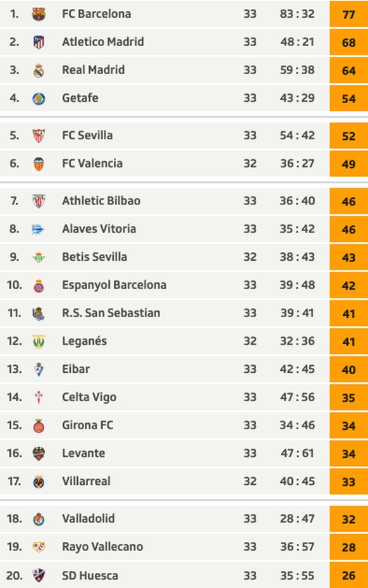368x588 pixels.
Task: Click the Atletico Madrid crest icon
Action: tap(39, 42)
